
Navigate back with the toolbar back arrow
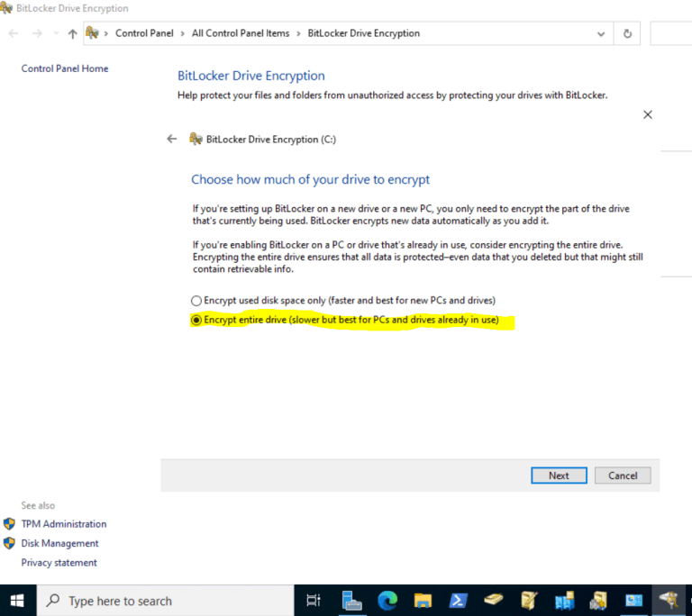tap(14, 33)
